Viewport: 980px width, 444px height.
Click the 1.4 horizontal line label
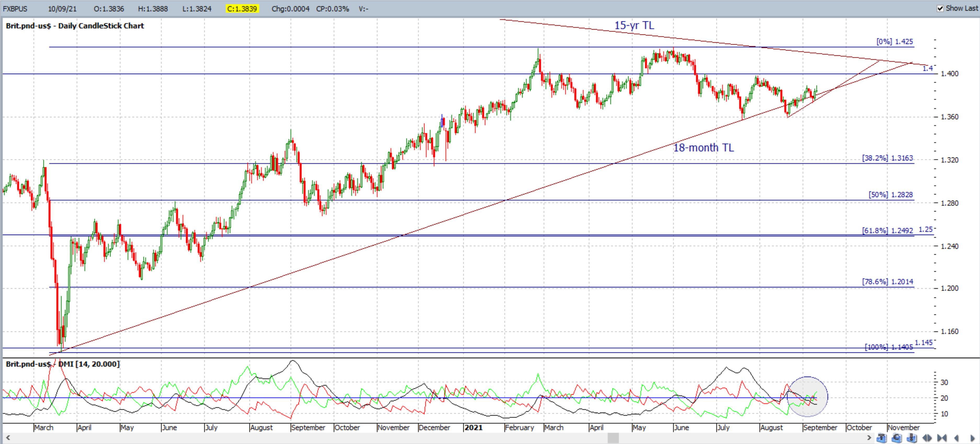pyautogui.click(x=927, y=68)
